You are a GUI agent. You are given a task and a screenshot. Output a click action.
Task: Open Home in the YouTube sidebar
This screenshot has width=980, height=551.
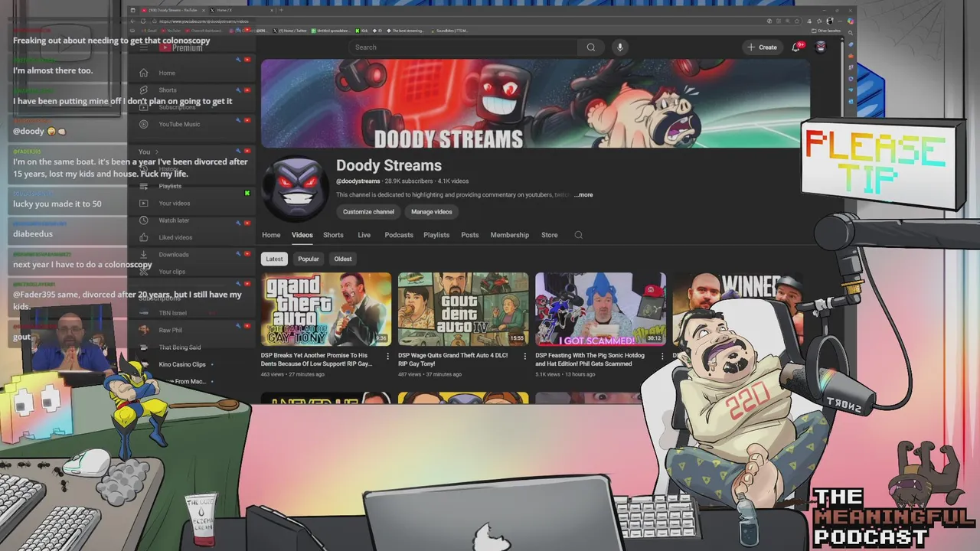(x=167, y=73)
